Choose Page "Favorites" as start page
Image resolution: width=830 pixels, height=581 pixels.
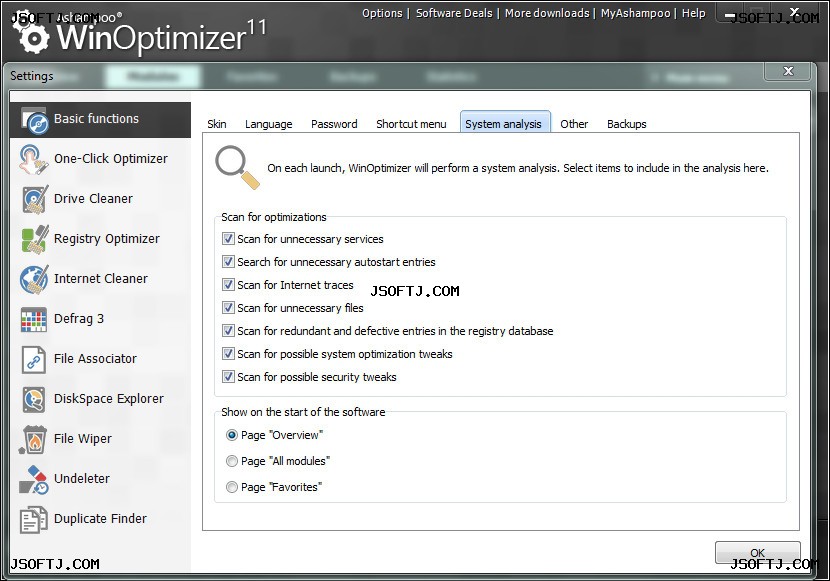[x=232, y=487]
